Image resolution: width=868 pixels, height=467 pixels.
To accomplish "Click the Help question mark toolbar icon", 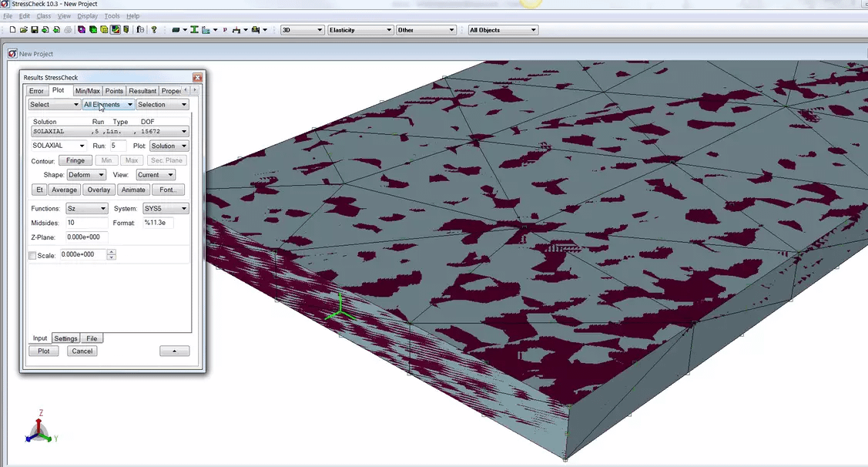I will (154, 29).
